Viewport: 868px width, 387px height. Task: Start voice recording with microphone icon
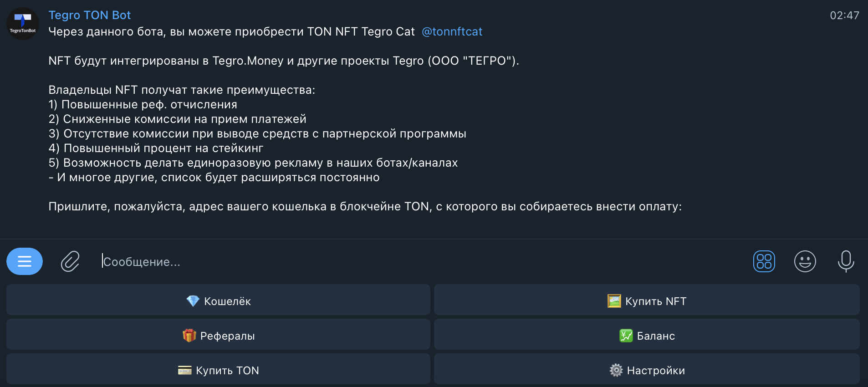point(846,261)
